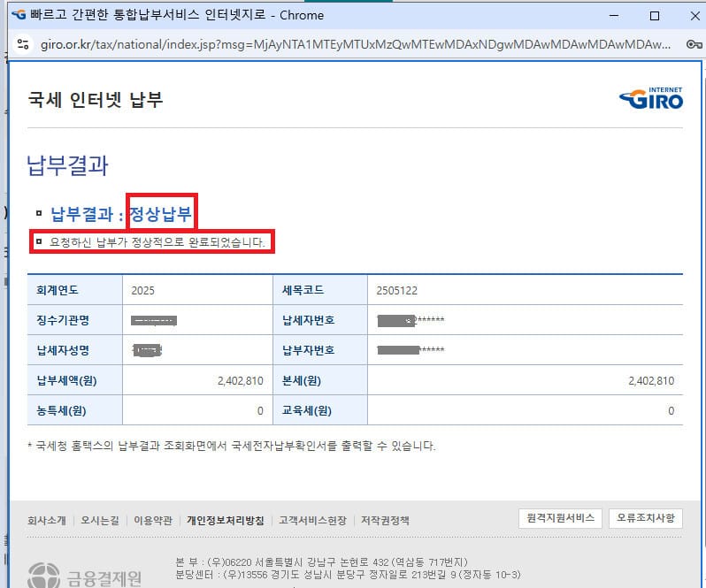This screenshot has width=706, height=588.
Task: Open the 고객서비스헌장 footer link
Action: (312, 521)
